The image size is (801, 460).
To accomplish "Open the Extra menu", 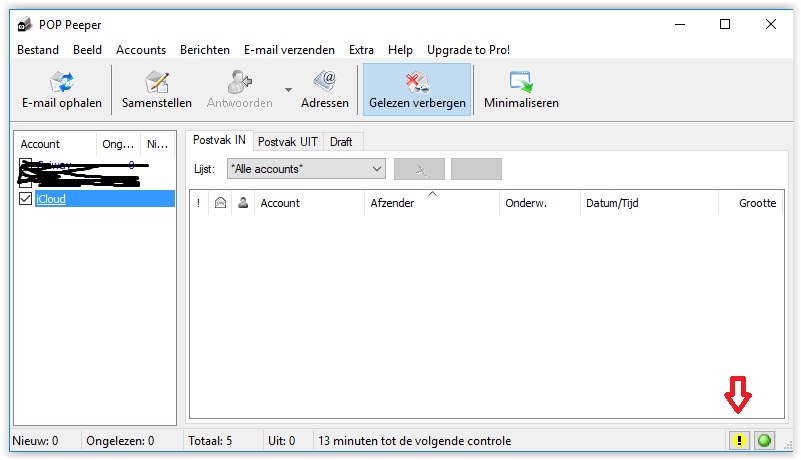I will point(361,50).
